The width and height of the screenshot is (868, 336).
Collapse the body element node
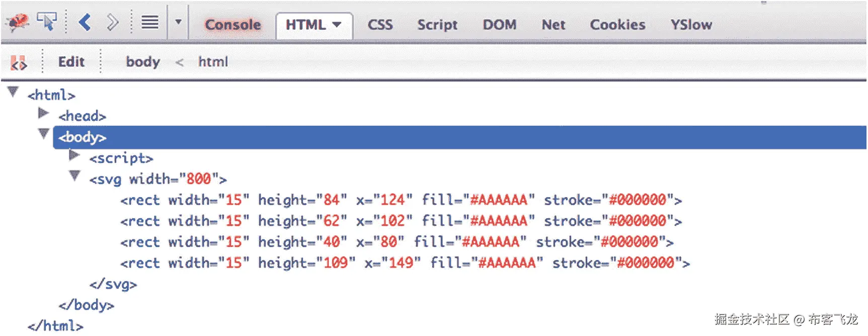click(x=44, y=134)
